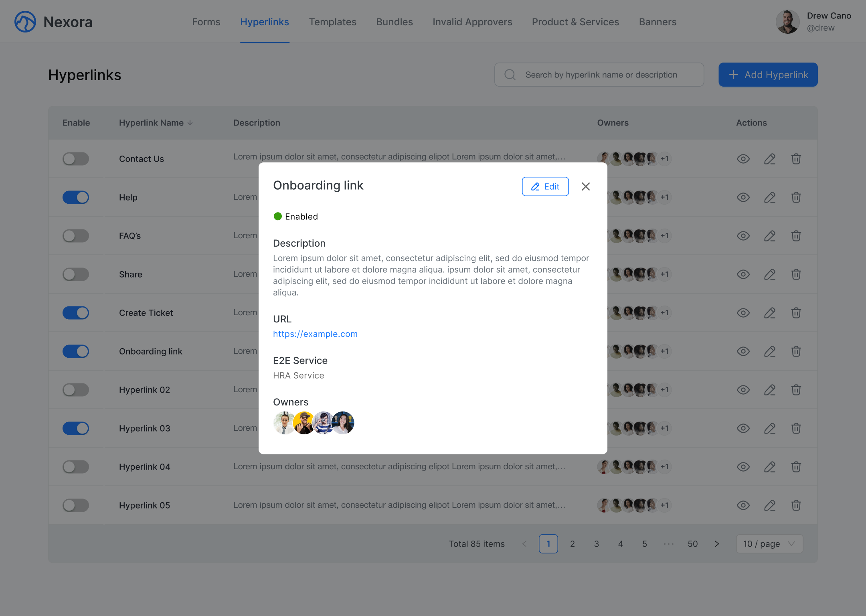The image size is (866, 616).
Task: Disable the Help hyperlink toggle
Action: [76, 197]
